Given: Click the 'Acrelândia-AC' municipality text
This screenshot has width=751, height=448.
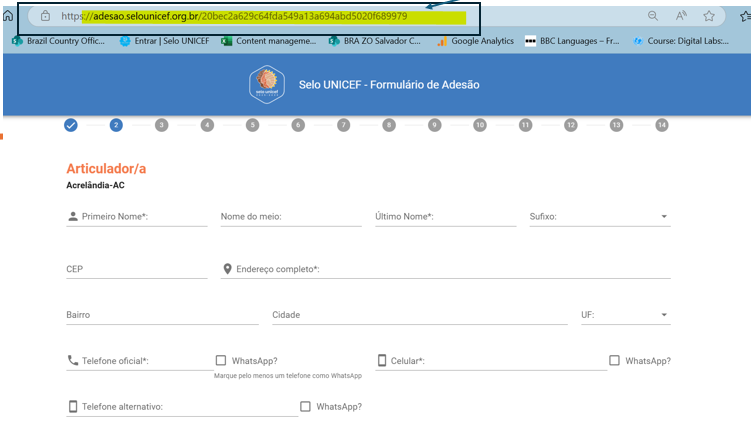Looking at the screenshot, I should [95, 185].
